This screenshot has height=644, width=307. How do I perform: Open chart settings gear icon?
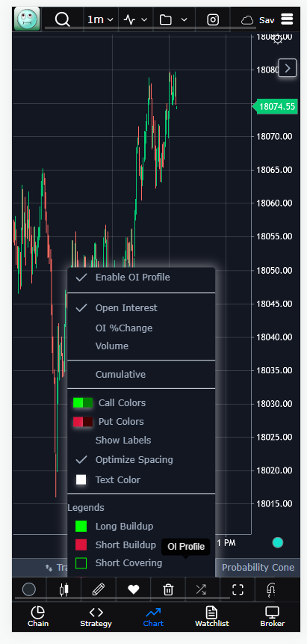tap(278, 40)
